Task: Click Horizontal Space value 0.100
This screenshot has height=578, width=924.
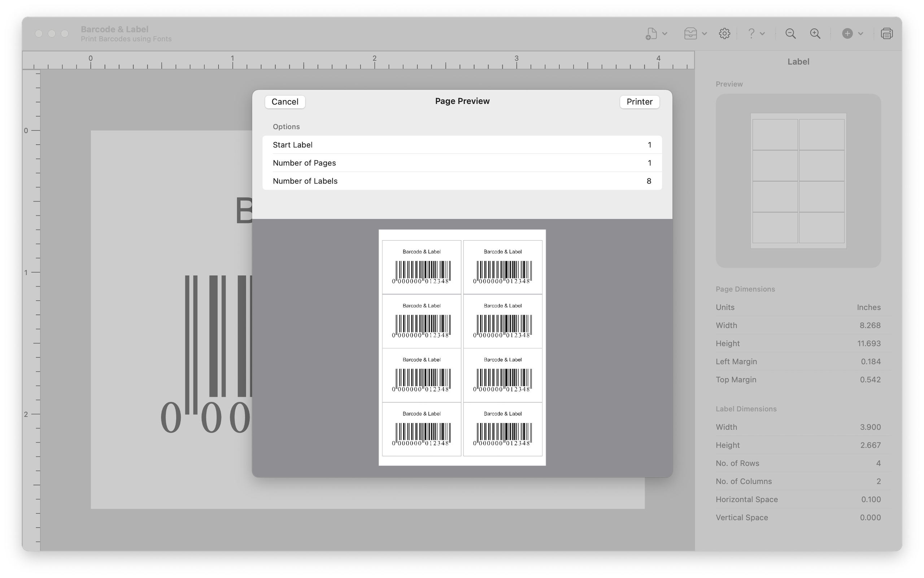Action: coord(871,499)
